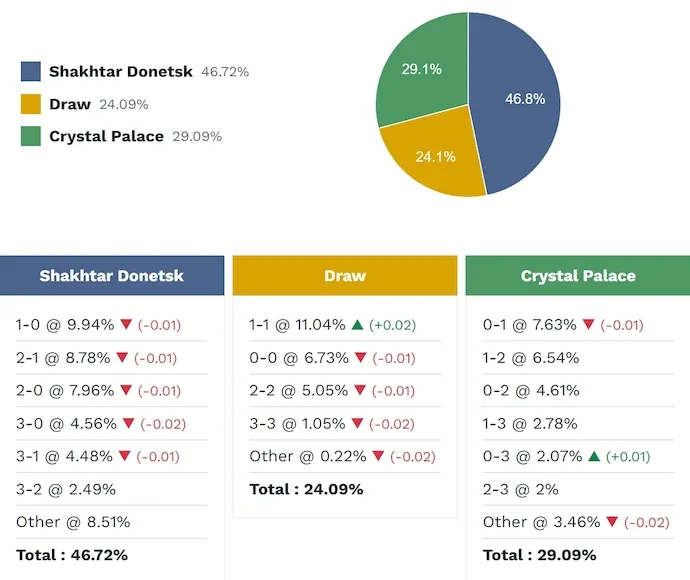Click the Shakhtar Donetsk legend label

(x=121, y=72)
